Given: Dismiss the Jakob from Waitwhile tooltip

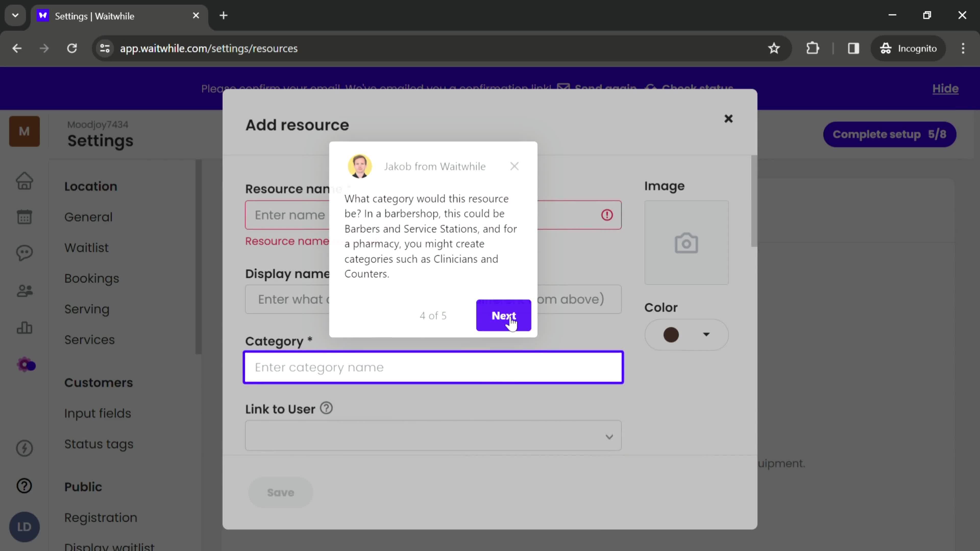Looking at the screenshot, I should (x=514, y=166).
